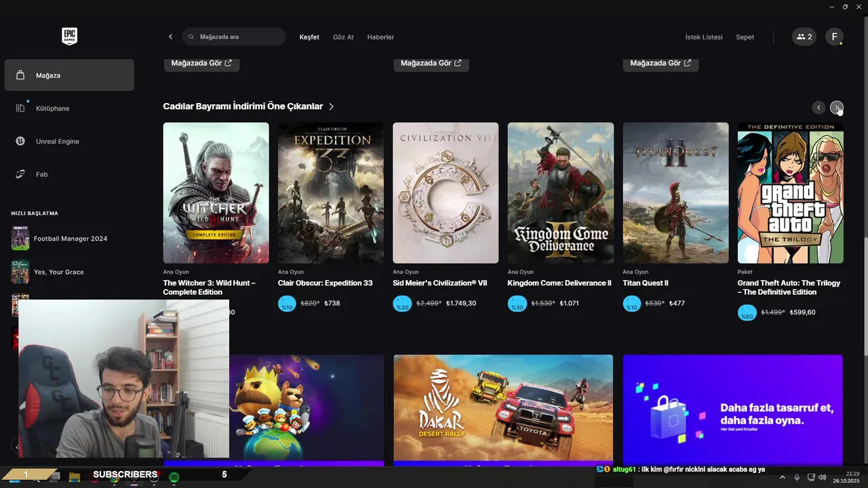Click the ₺738 price of Clair Obscur
This screenshot has height=488, width=868.
pos(332,304)
